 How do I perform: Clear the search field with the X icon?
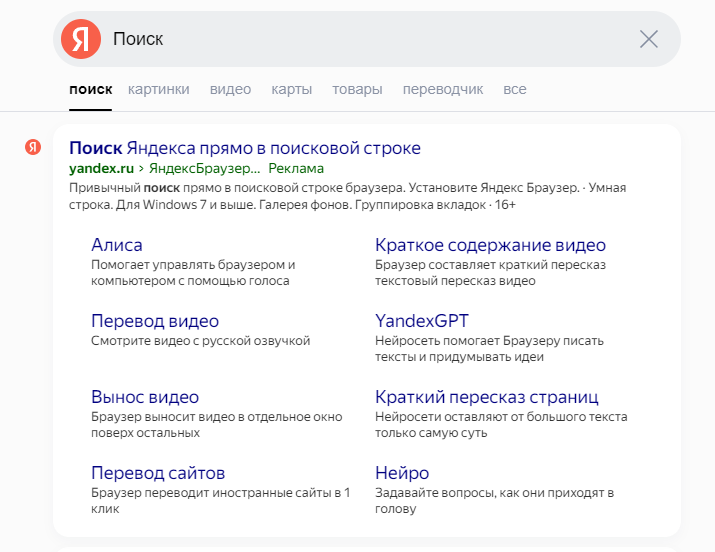click(648, 39)
